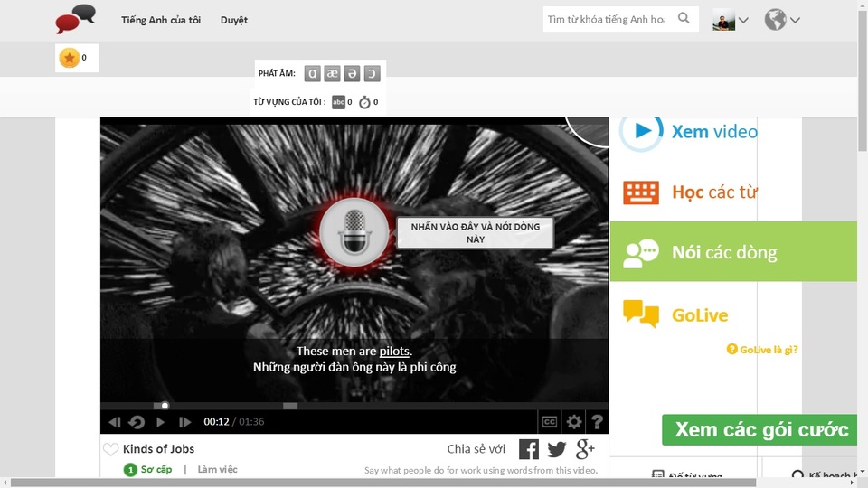Toggle closed captions with CC button
This screenshot has height=488, width=868.
549,422
